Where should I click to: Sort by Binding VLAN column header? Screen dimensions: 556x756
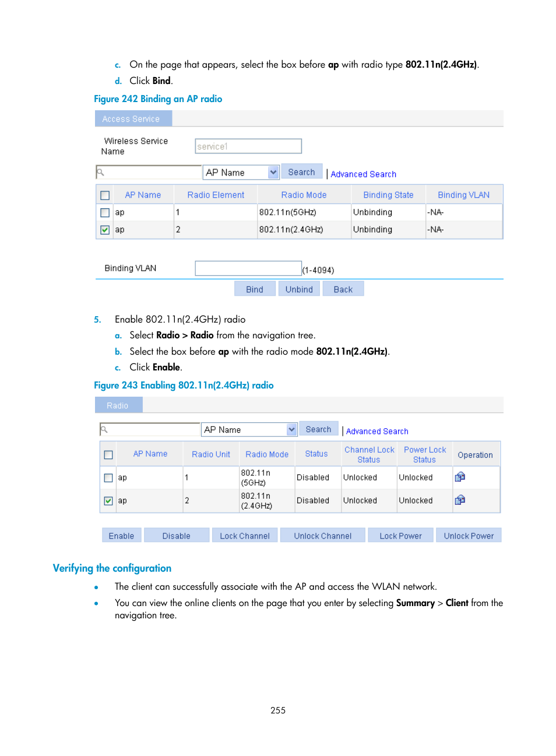463,195
